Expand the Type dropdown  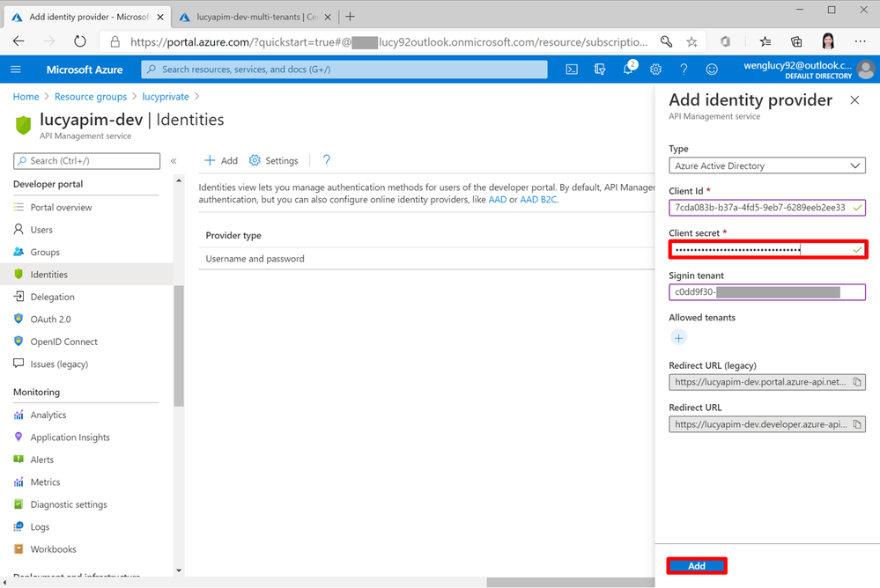click(767, 165)
